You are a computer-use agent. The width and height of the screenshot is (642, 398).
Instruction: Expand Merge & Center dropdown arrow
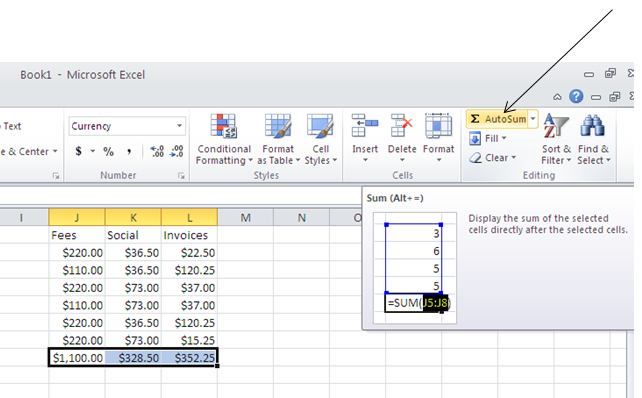[x=55, y=152]
